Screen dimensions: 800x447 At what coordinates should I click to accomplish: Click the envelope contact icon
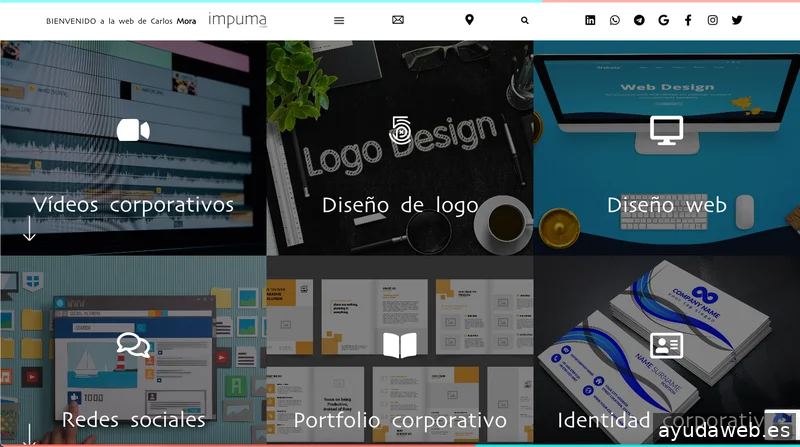tap(398, 20)
